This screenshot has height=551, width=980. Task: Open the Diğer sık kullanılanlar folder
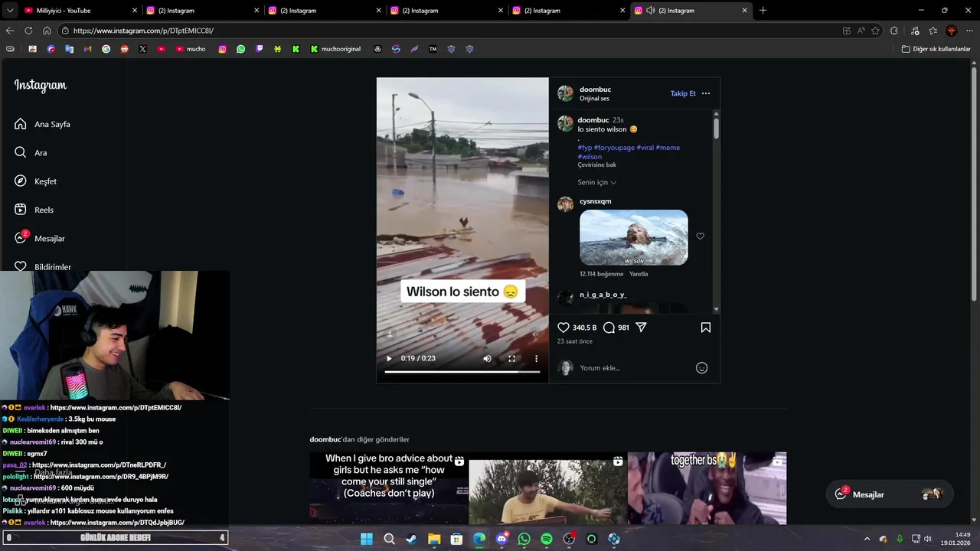point(936,49)
